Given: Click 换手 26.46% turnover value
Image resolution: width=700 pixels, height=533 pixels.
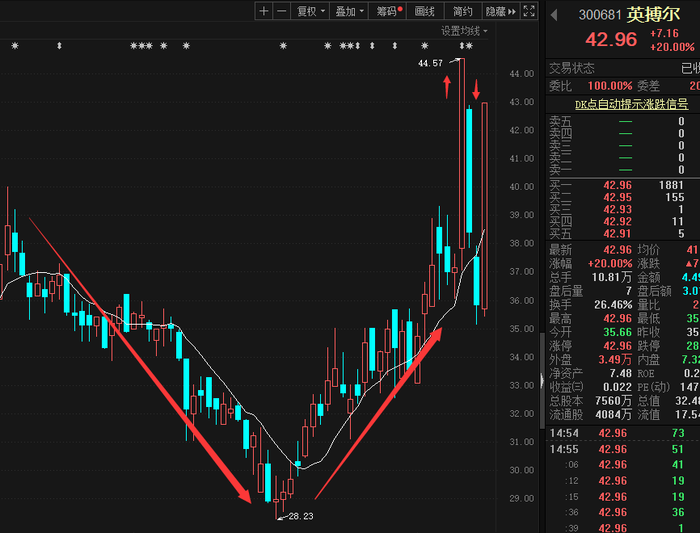Looking at the screenshot, I should coord(613,305).
